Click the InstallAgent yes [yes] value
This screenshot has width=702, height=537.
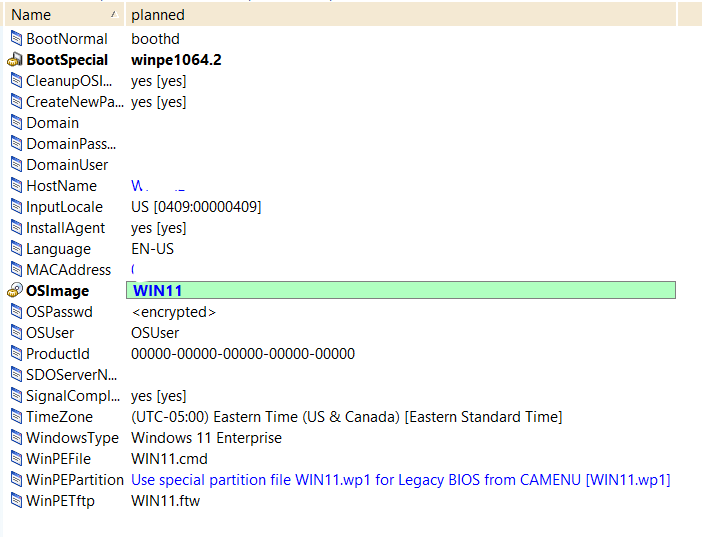coord(158,228)
